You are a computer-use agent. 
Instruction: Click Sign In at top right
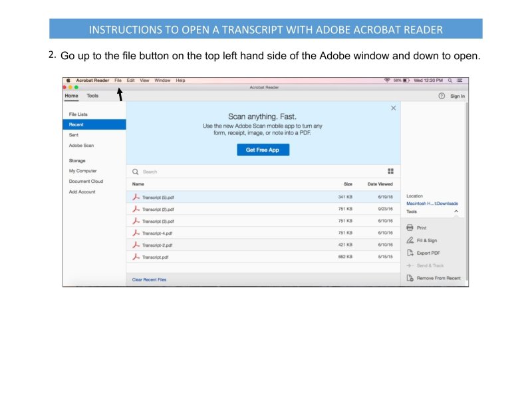pos(458,96)
